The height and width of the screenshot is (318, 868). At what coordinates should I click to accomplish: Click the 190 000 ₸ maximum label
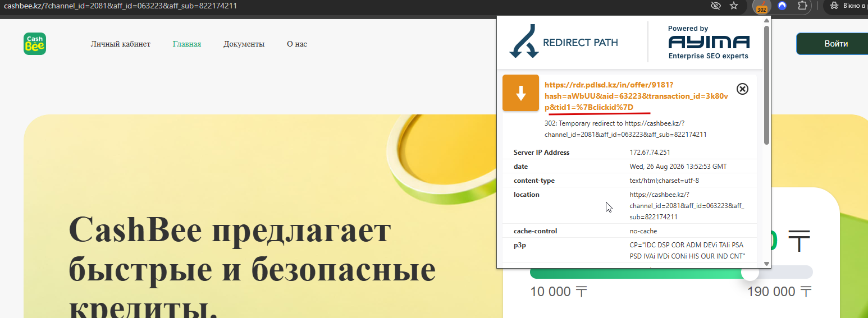pyautogui.click(x=779, y=292)
